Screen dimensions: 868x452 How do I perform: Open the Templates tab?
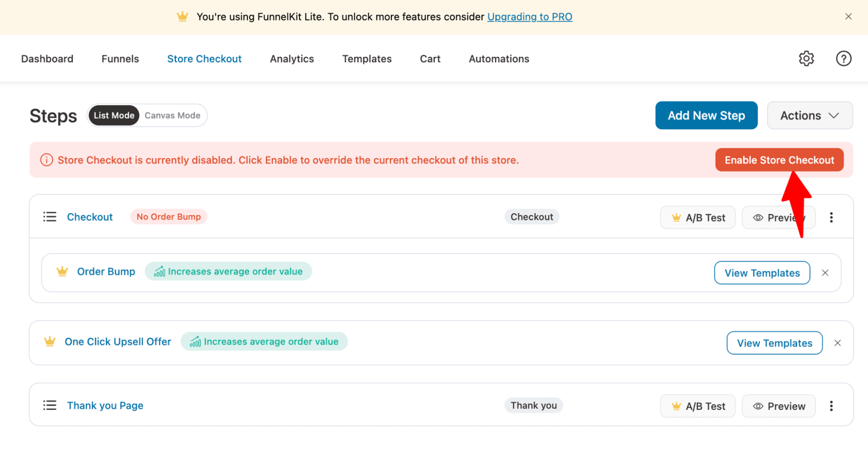point(367,59)
